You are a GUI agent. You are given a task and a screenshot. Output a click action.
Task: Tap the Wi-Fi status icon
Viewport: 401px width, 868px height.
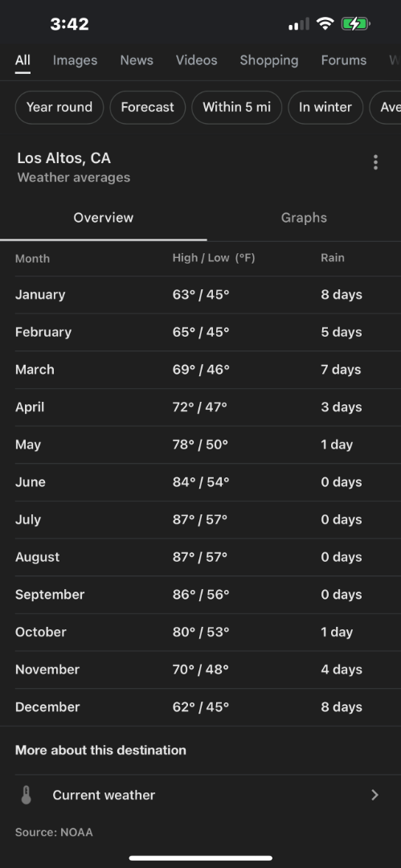[325, 24]
